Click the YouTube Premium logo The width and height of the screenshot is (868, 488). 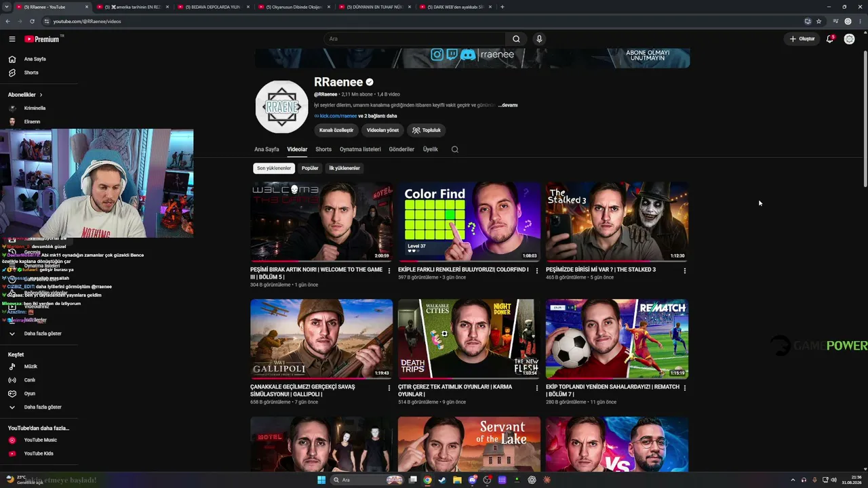(x=43, y=39)
